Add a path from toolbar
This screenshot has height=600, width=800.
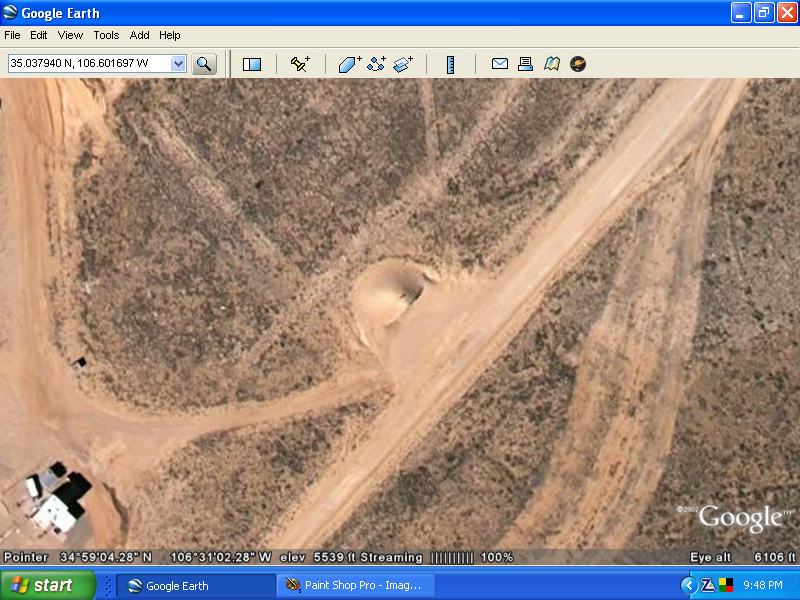point(377,64)
